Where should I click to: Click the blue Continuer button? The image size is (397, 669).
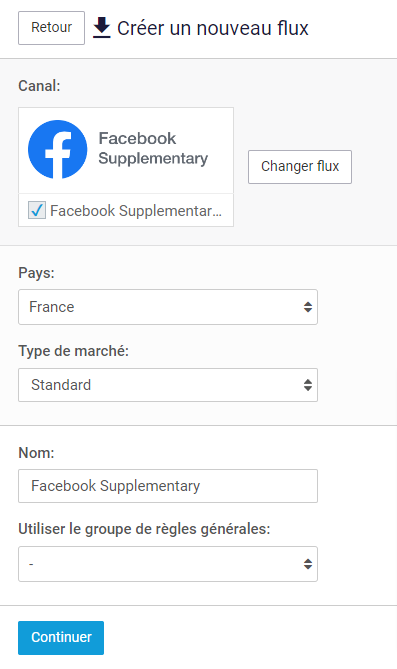(x=61, y=637)
